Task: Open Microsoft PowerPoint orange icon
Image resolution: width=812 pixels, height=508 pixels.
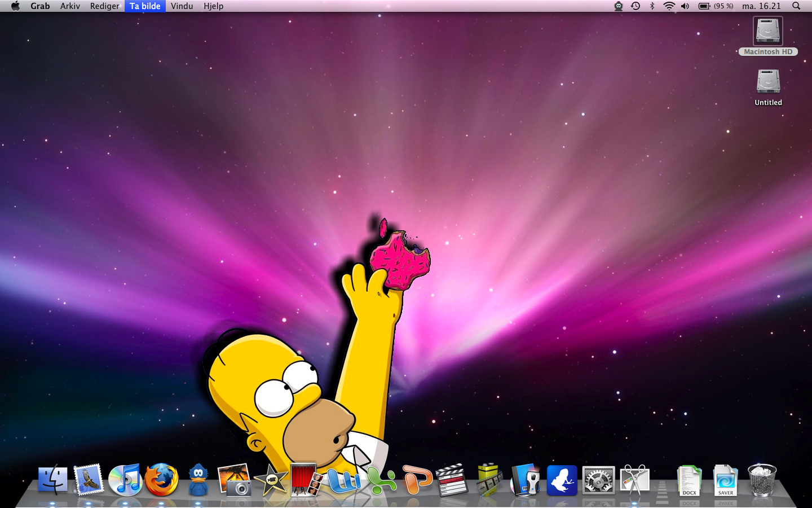Action: (x=417, y=480)
